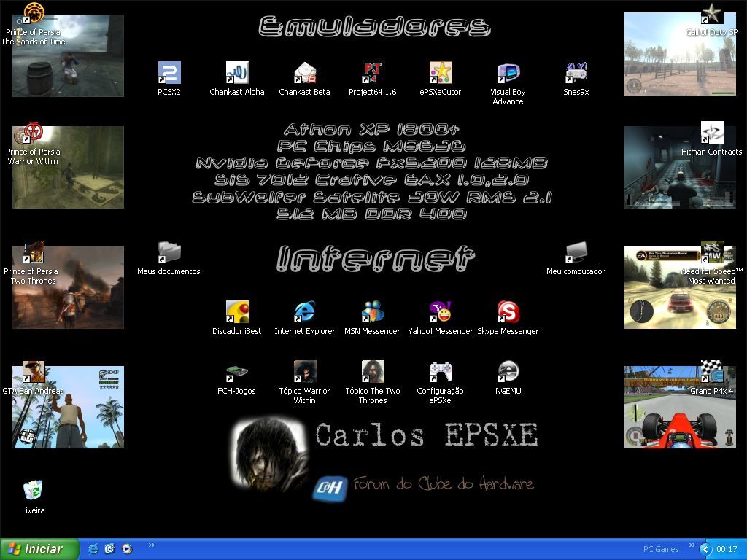The image size is (747, 560).
Task: Click the NGEMU web shortcut
Action: click(508, 371)
